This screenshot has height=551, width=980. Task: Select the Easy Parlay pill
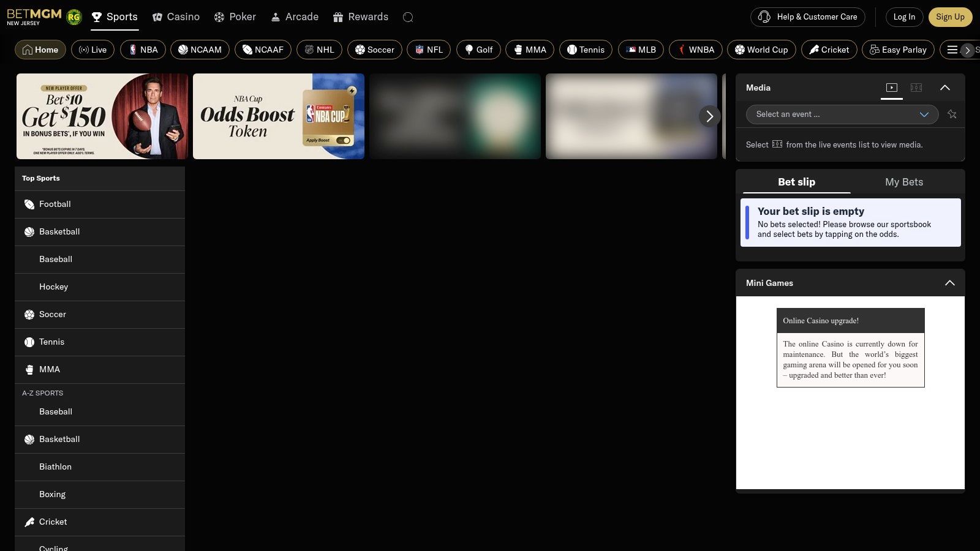click(898, 50)
